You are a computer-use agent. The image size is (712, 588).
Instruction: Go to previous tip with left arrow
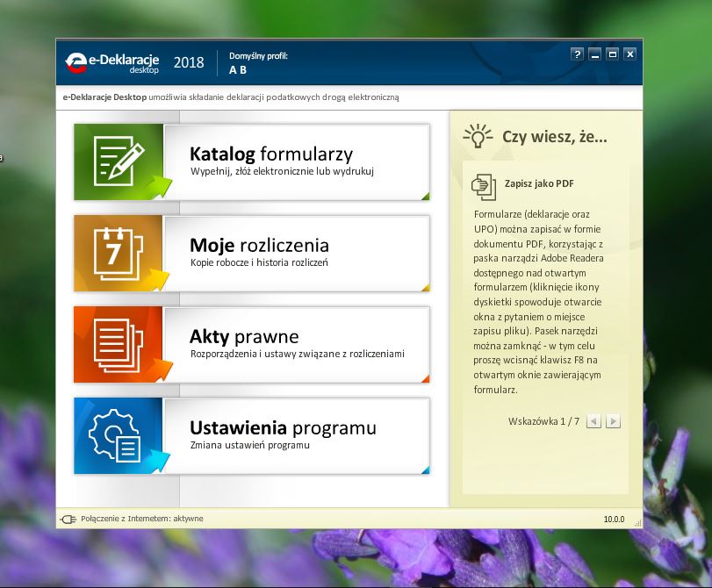(593, 421)
